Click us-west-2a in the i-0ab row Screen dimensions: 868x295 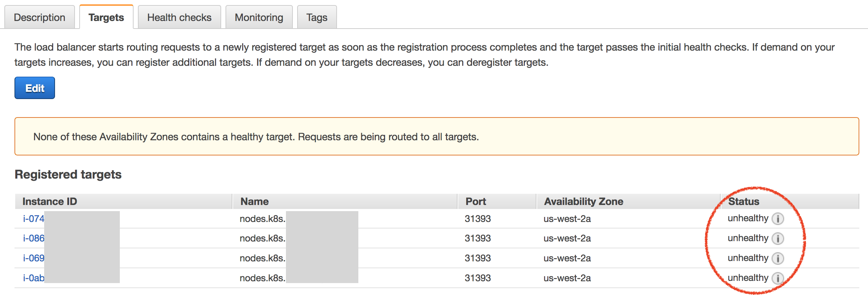(567, 278)
